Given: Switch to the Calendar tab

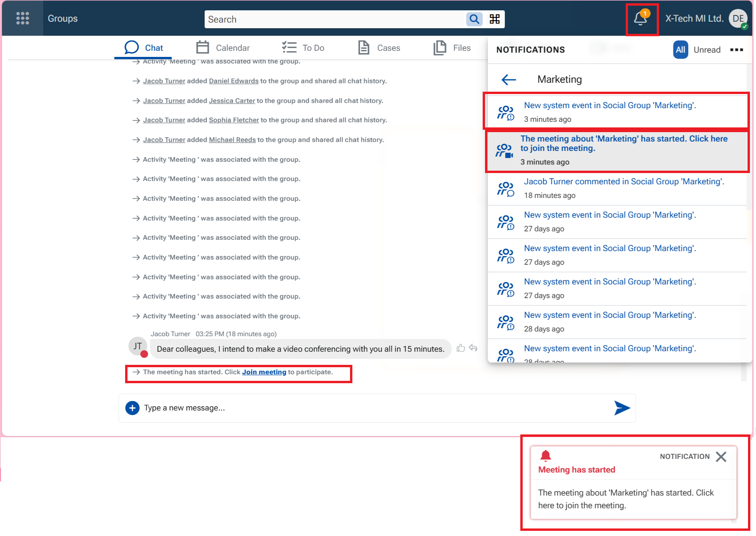Looking at the screenshot, I should coord(223,48).
